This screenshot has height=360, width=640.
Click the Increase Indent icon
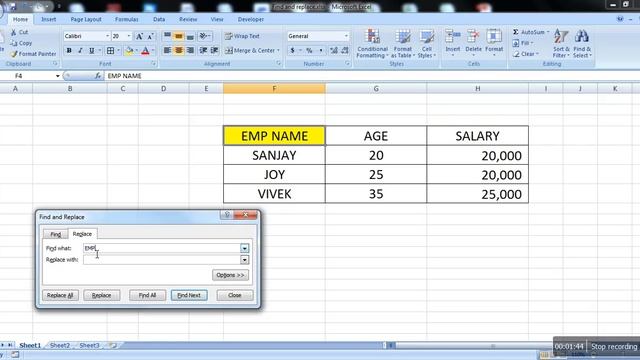tap(214, 51)
